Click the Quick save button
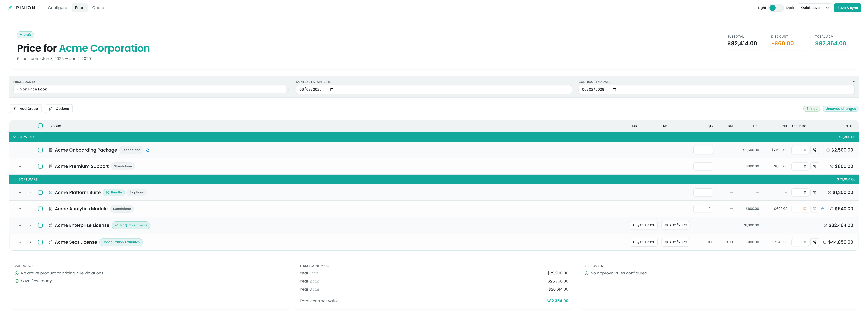The height and width of the screenshot is (334, 868). click(x=810, y=8)
